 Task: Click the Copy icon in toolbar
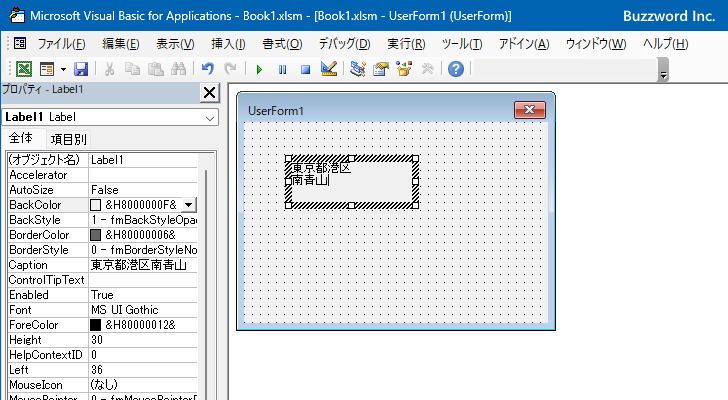(x=132, y=69)
